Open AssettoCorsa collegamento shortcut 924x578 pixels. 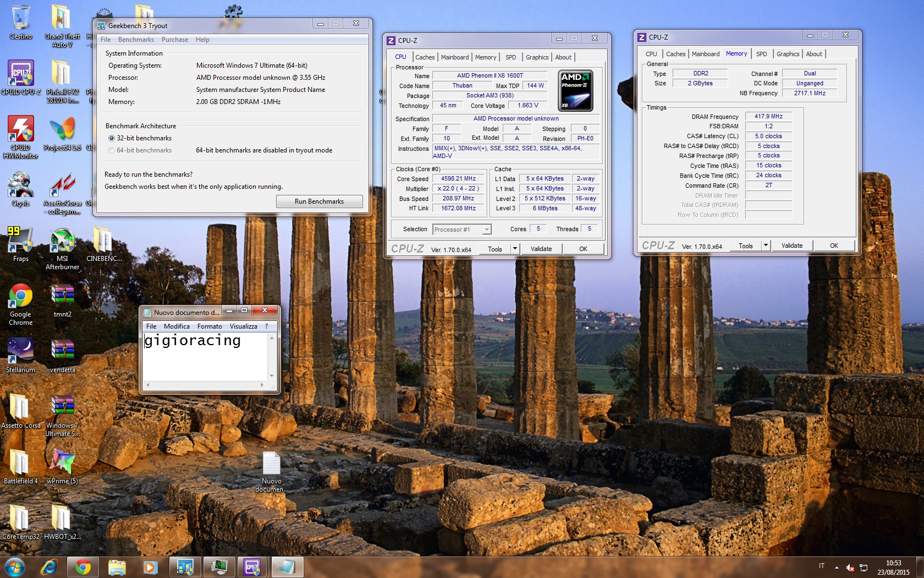click(62, 193)
